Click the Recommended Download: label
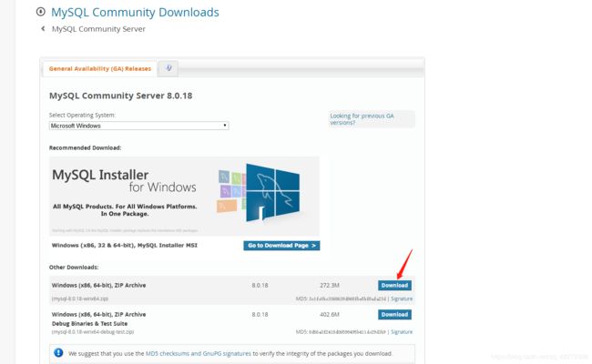Screen dimensions: 592x364 point(86,147)
